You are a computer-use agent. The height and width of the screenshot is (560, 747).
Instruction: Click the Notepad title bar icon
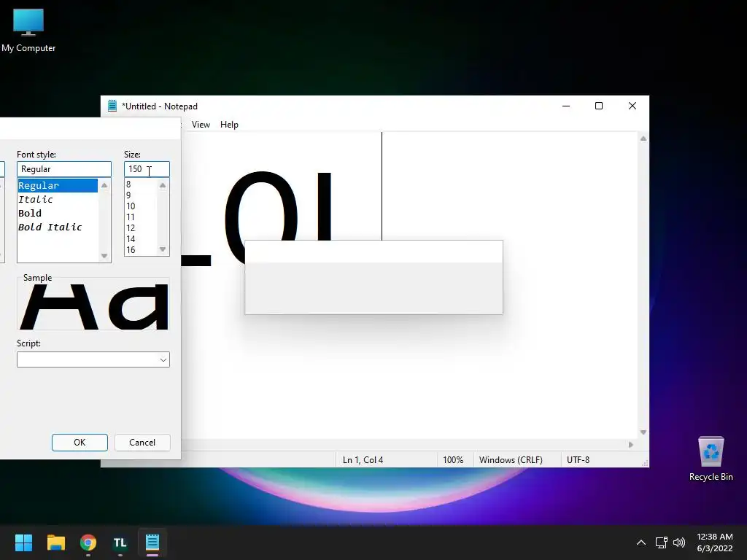112,106
